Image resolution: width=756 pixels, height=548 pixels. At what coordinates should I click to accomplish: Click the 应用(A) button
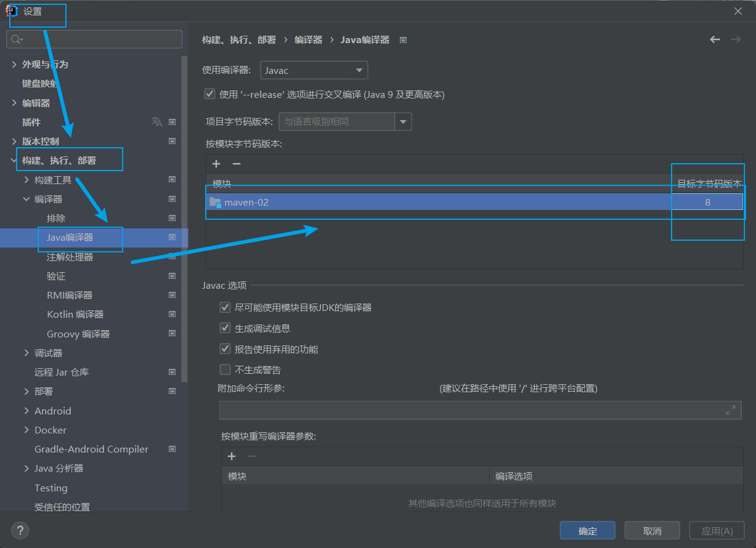click(717, 531)
